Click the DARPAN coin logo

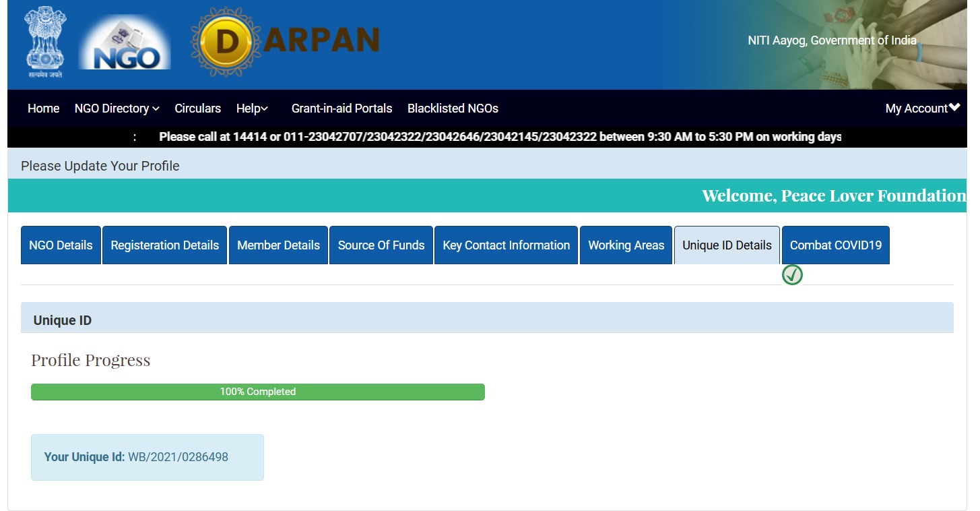point(226,42)
